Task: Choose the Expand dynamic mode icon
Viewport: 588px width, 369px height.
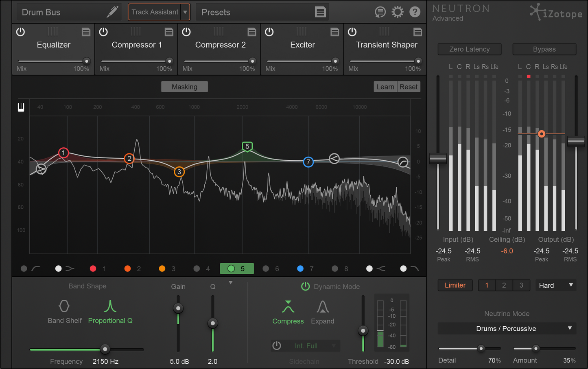Action: tap(322, 307)
